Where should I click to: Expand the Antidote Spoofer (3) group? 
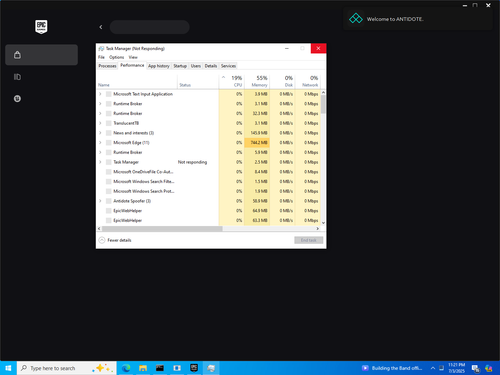(100, 201)
